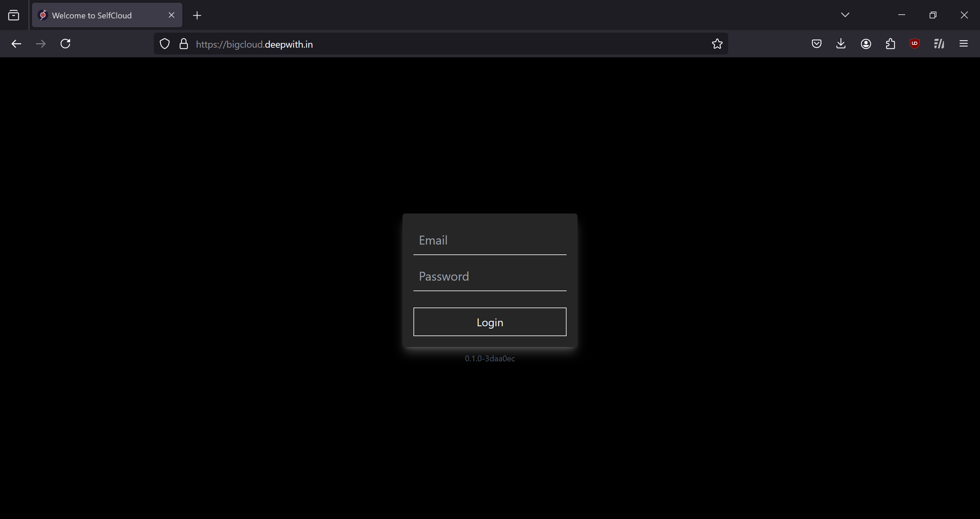Navigate back with the back arrow
Screen dimensions: 980x519
pyautogui.click(x=16, y=43)
